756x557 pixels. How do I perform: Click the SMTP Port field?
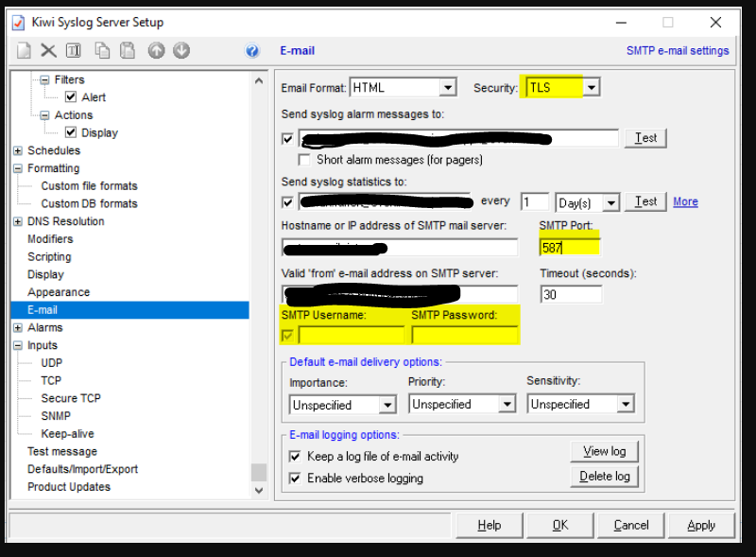(570, 248)
